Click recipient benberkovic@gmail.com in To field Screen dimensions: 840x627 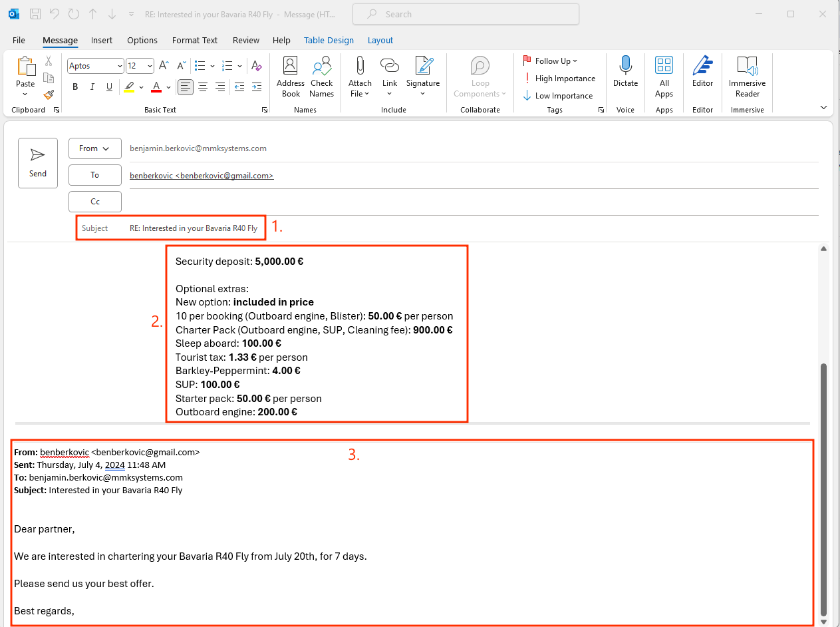click(x=202, y=176)
